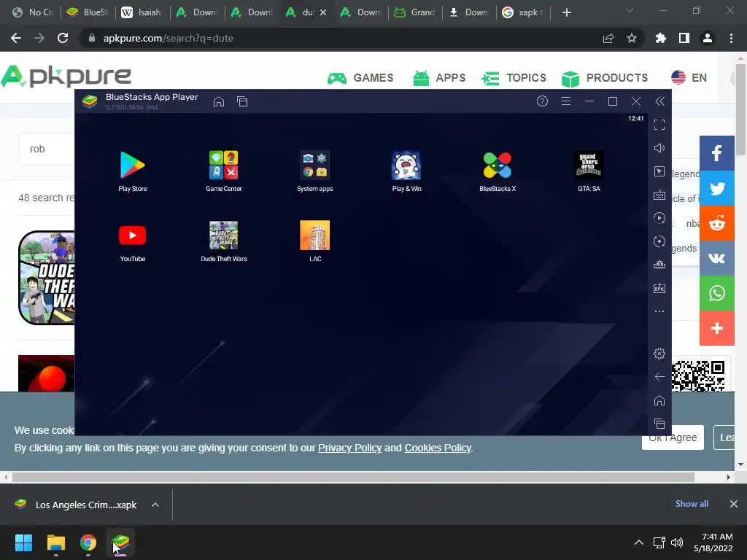
Task: Go to BlueStacks home screen from title bar
Action: coord(219,101)
